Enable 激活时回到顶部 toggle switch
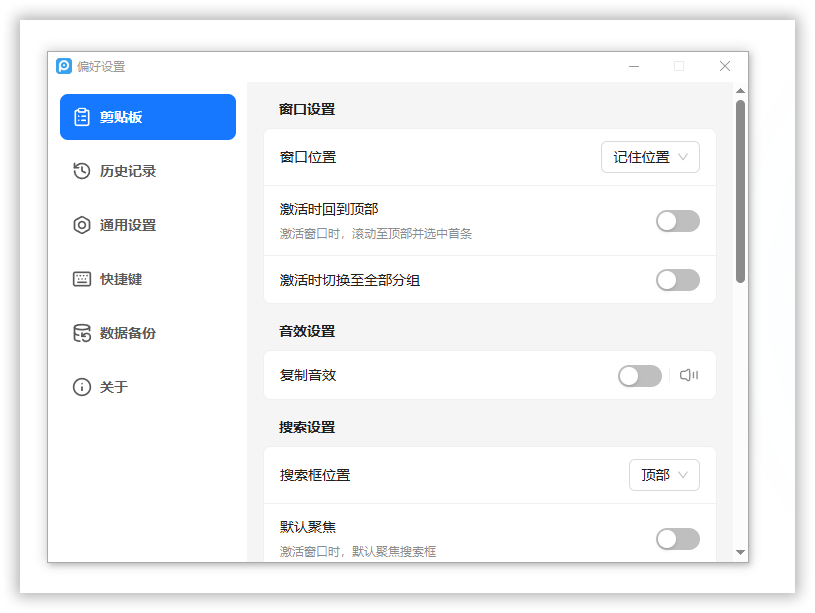Image resolution: width=815 pixels, height=613 pixels. [677, 221]
